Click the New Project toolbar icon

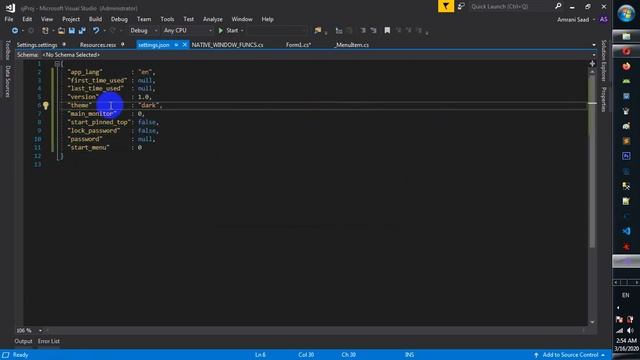(45, 31)
